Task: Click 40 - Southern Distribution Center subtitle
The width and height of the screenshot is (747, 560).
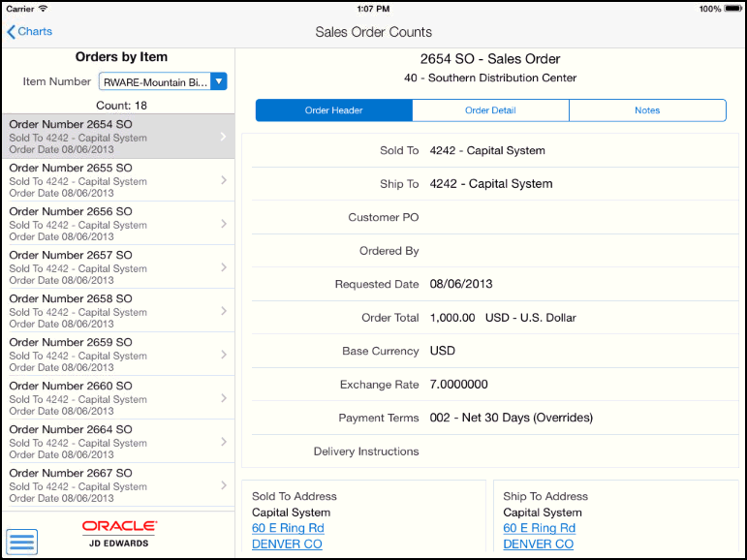Action: (490, 78)
